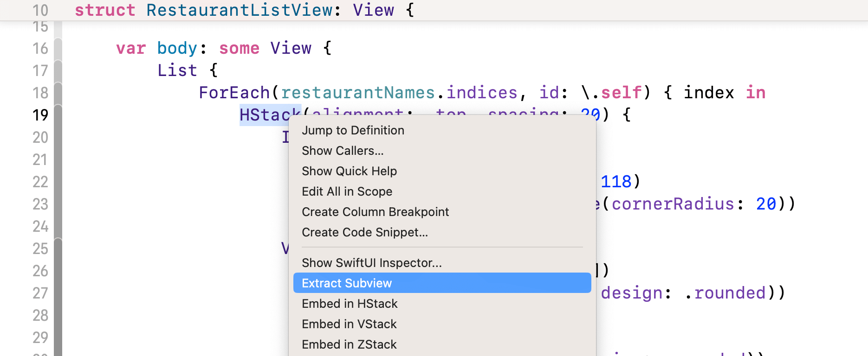868x356 pixels.
Task: Choose Jump to Definition from context menu
Action: click(353, 130)
